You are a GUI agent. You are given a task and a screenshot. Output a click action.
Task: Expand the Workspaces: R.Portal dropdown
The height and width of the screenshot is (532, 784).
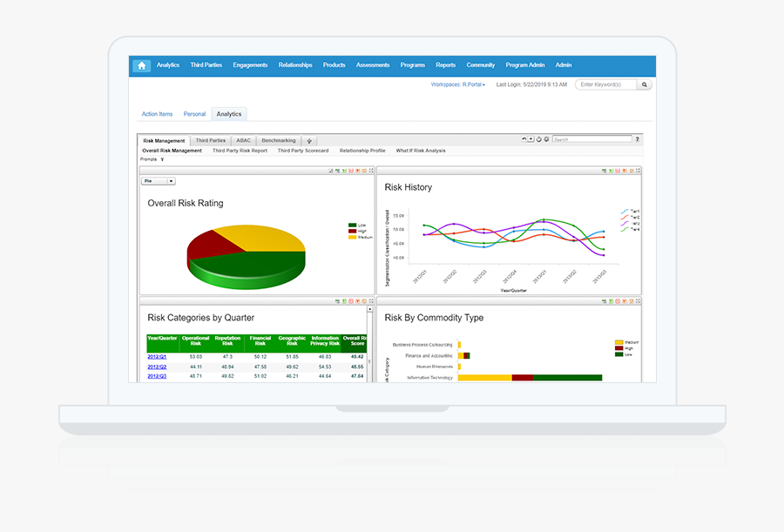coord(458,85)
